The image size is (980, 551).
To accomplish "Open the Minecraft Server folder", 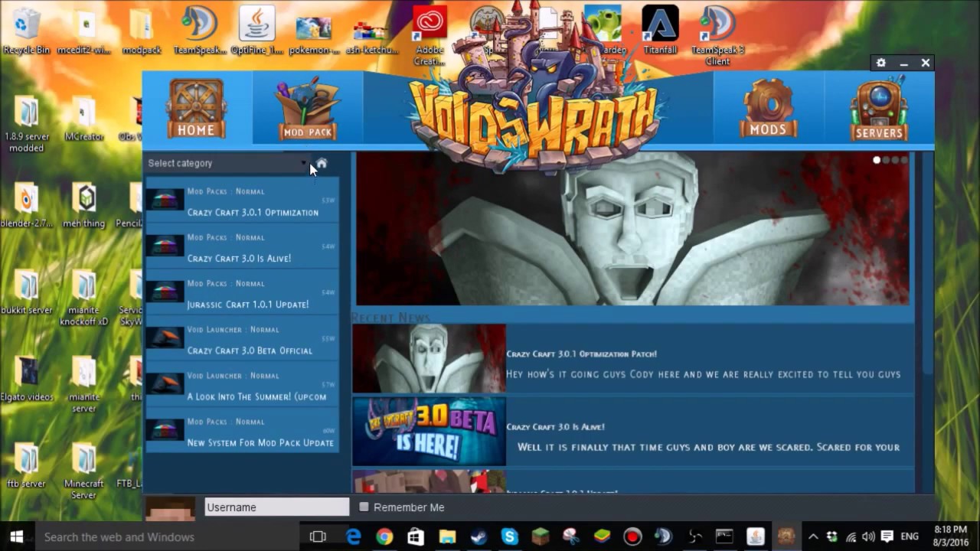I will (x=84, y=471).
